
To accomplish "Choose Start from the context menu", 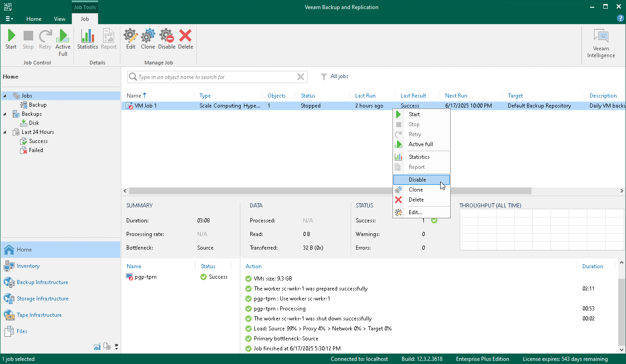I will [x=422, y=114].
